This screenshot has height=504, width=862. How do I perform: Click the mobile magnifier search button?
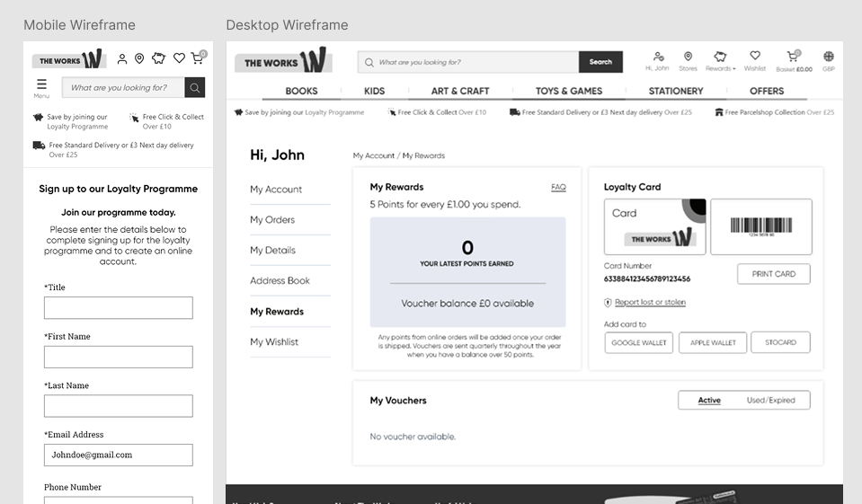(x=194, y=87)
